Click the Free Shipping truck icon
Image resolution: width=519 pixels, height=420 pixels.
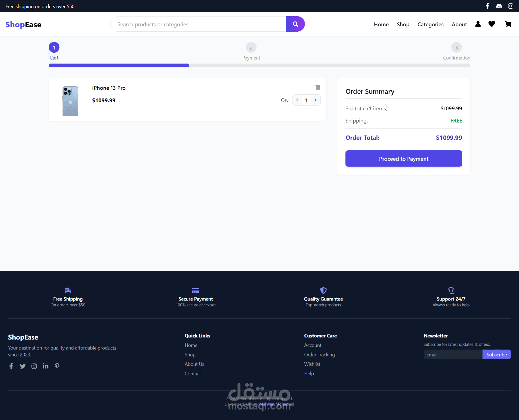68,290
